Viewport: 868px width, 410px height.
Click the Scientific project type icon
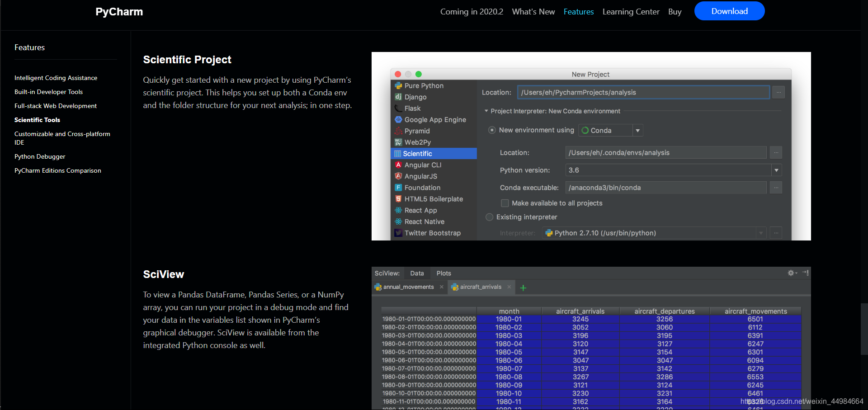(x=398, y=154)
